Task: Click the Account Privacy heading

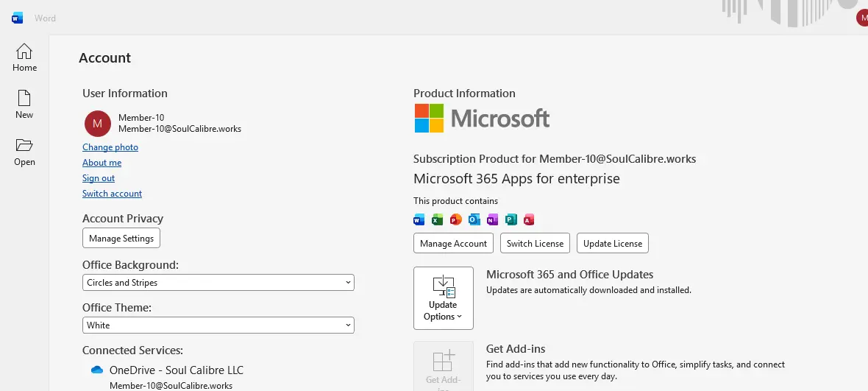Action: coord(123,218)
